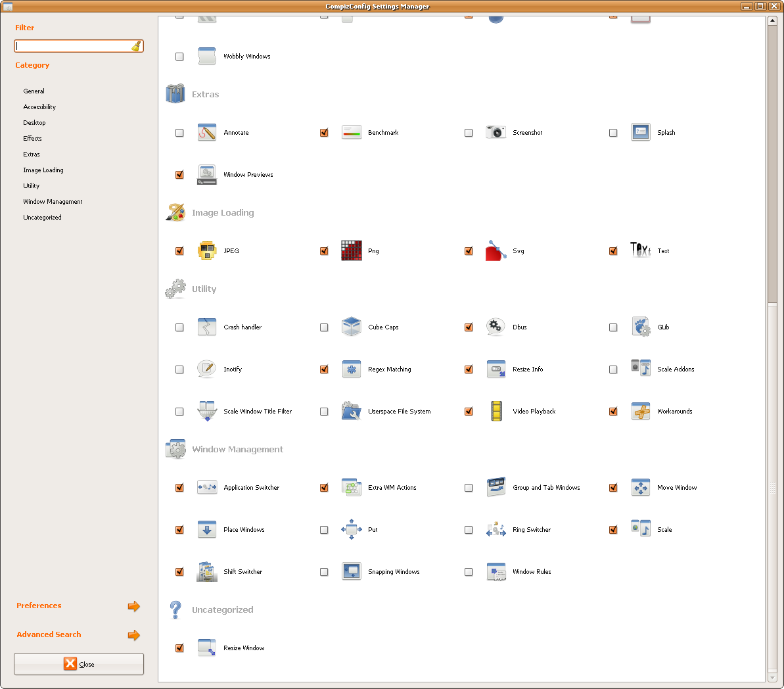Viewport: 784px width, 689px height.
Task: Enable the Ring Switcher checkbox
Action: point(469,529)
